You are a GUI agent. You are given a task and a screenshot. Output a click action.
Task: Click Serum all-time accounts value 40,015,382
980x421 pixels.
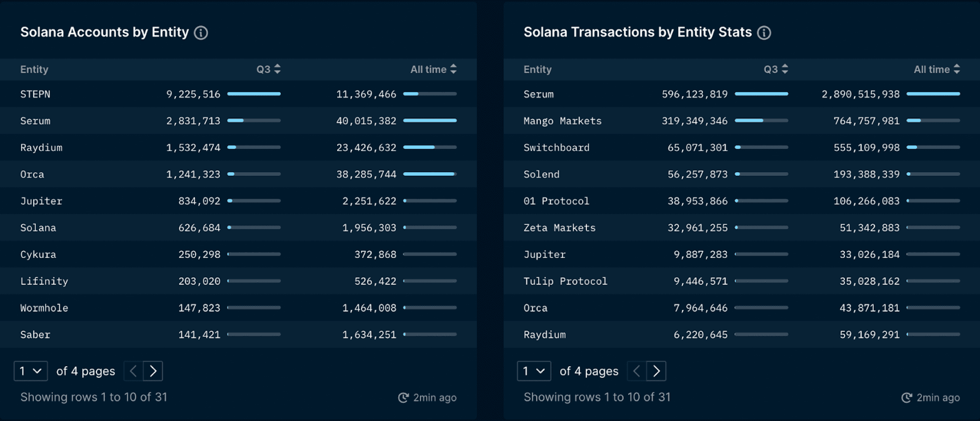[x=366, y=121]
